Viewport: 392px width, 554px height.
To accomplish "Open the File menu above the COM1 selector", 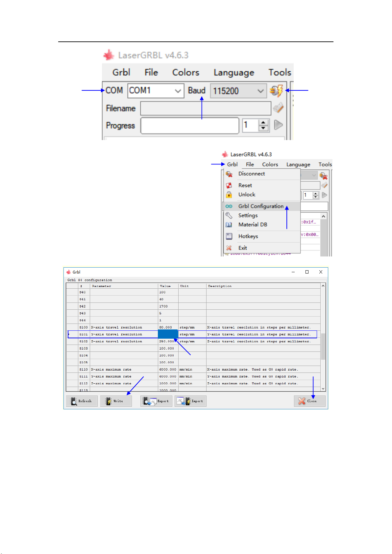I will coord(151,72).
